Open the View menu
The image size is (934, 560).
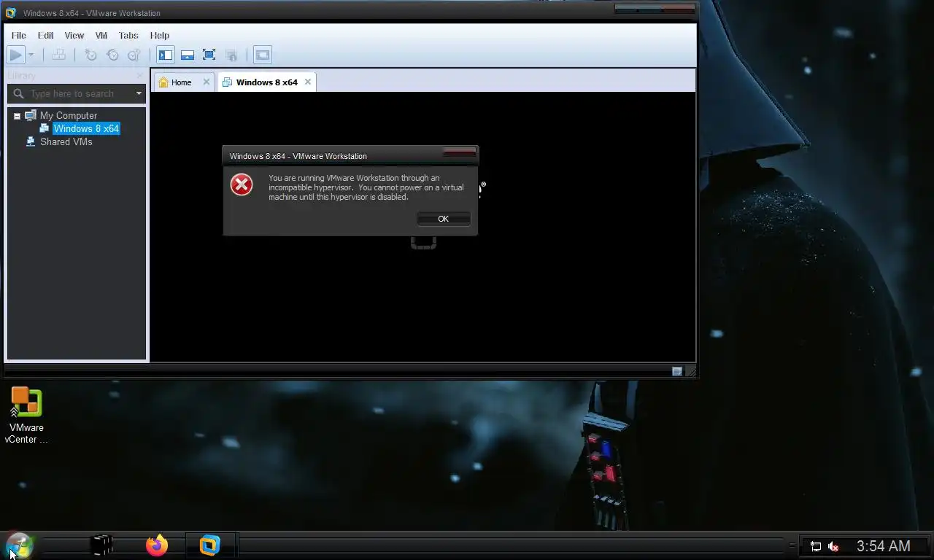(74, 35)
